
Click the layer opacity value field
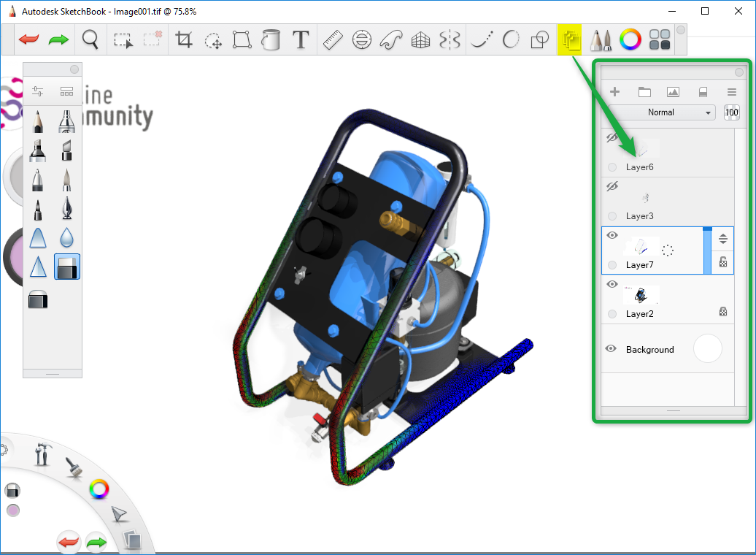pyautogui.click(x=731, y=112)
